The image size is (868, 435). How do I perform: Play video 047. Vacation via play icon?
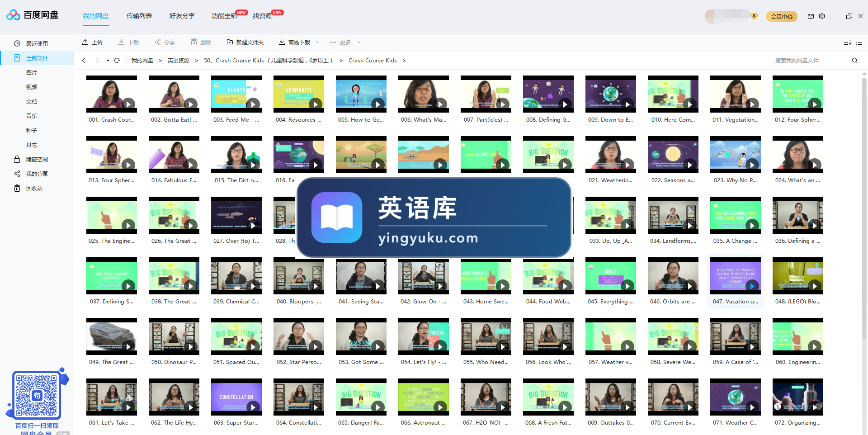click(x=752, y=286)
